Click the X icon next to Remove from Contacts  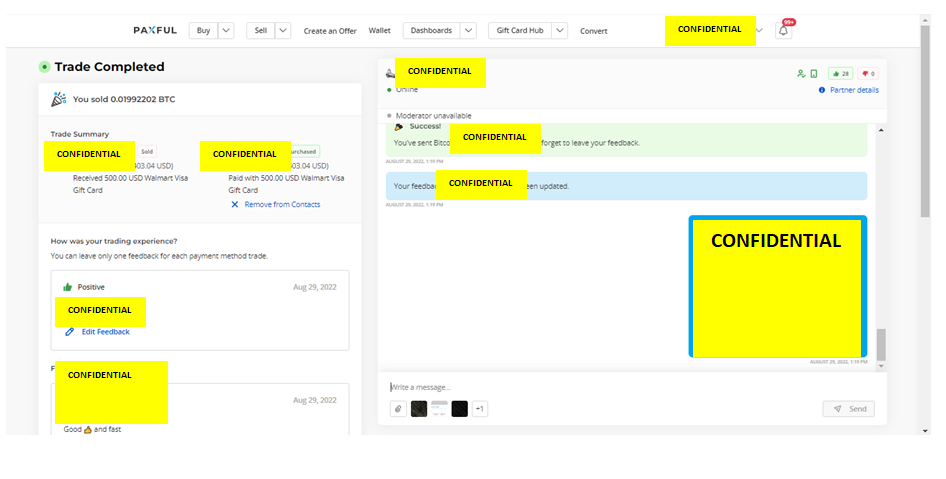point(235,205)
